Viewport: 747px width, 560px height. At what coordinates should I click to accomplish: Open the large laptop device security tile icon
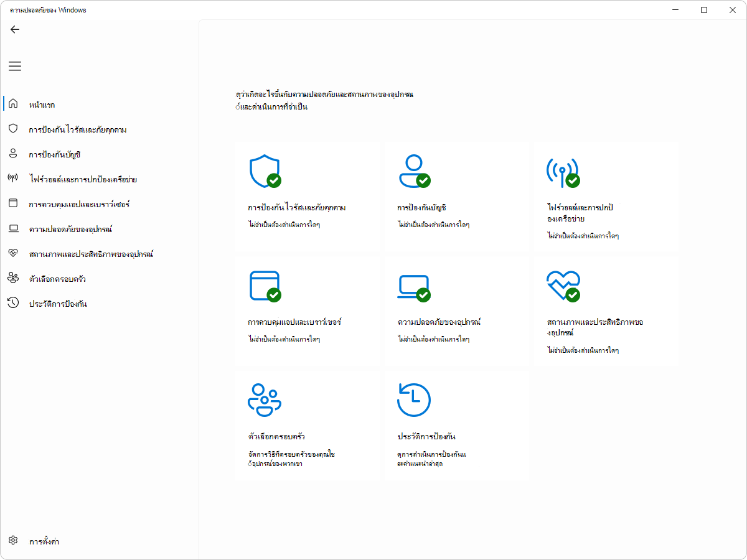414,287
